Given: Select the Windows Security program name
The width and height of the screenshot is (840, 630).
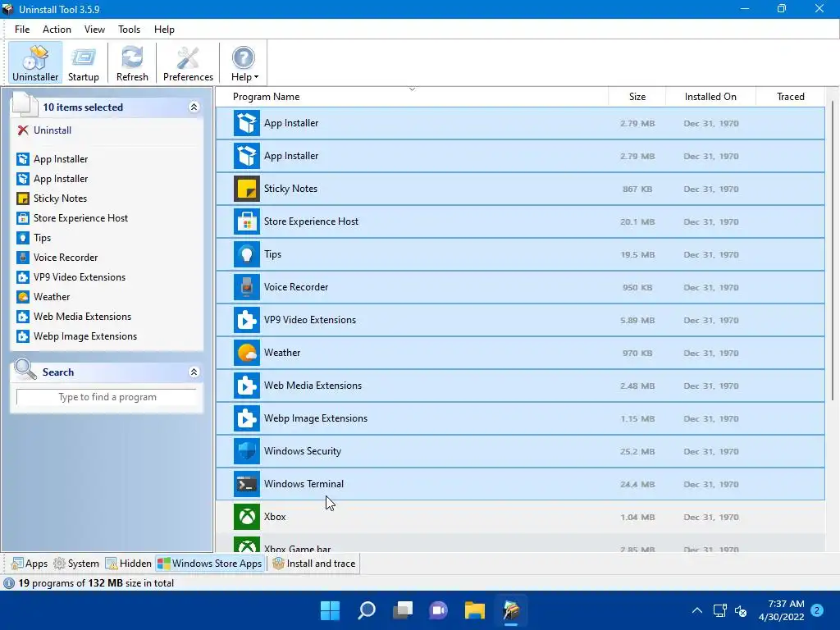Looking at the screenshot, I should pyautogui.click(x=303, y=451).
